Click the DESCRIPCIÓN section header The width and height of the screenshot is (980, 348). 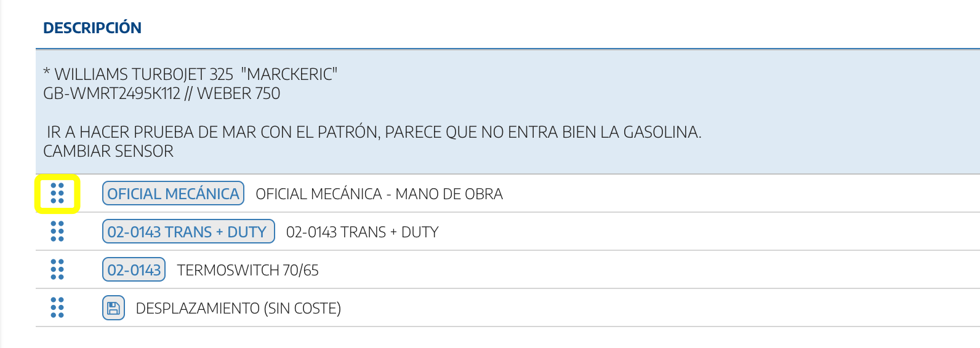click(x=92, y=28)
